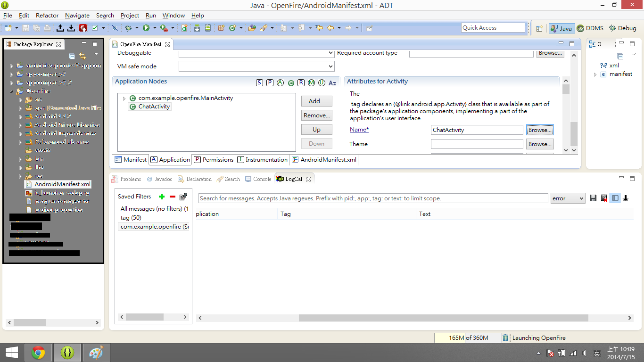Click the LogCat search messages field
The image size is (644, 362).
point(373,198)
